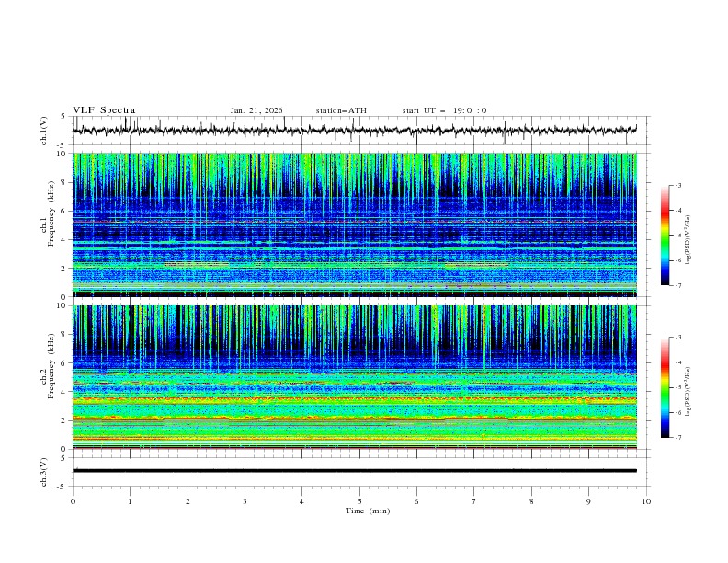Click time axis tick label "10"

click(x=646, y=501)
